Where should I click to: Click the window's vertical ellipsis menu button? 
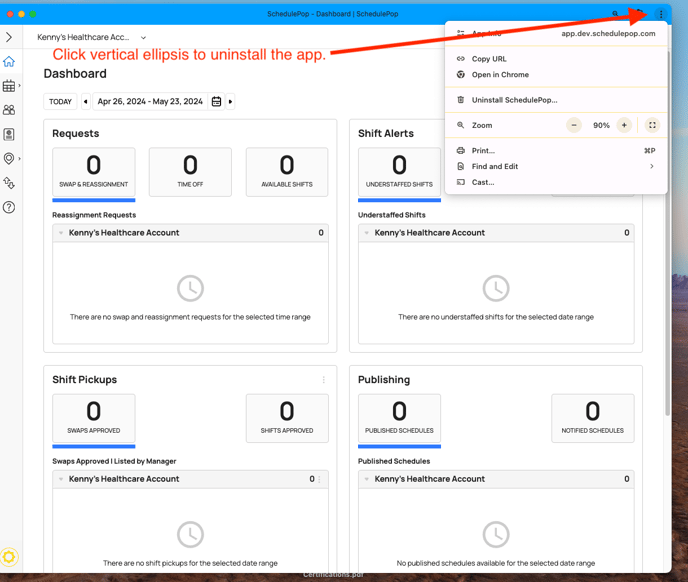click(x=661, y=14)
